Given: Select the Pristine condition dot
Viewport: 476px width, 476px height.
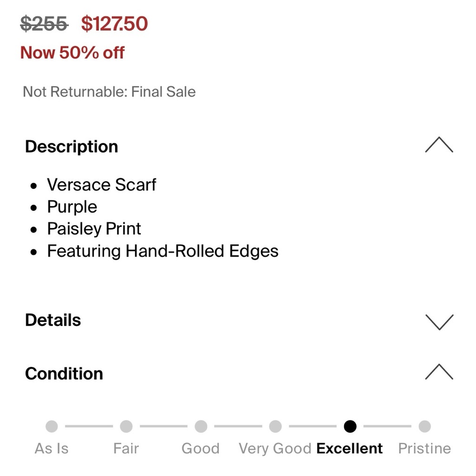Looking at the screenshot, I should point(425,426).
